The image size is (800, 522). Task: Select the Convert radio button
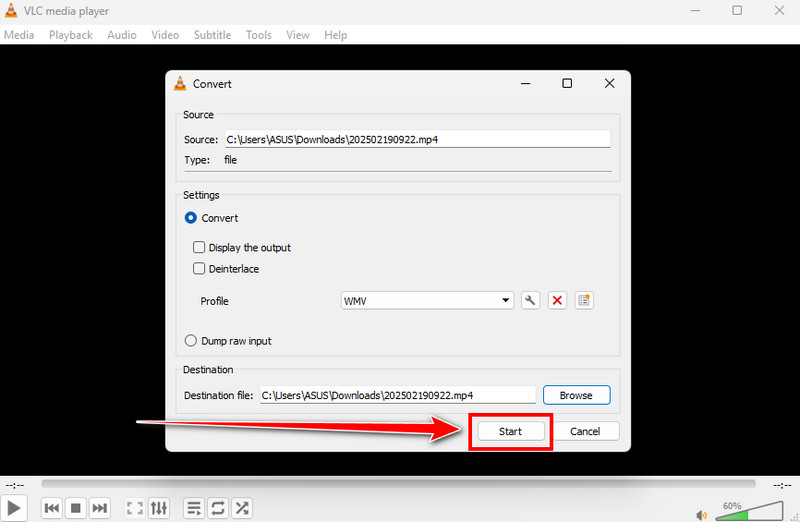(190, 218)
